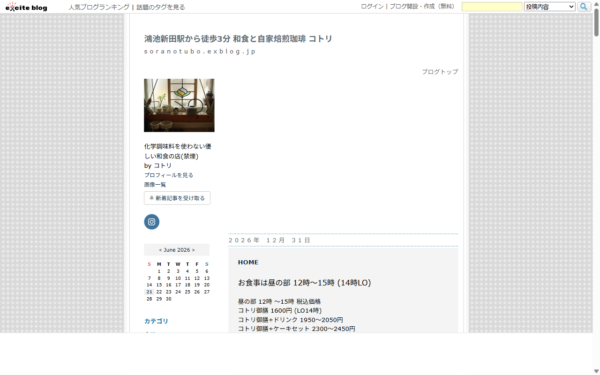Click 新着記事を受け取る button
The width and height of the screenshot is (600, 375).
177,198
